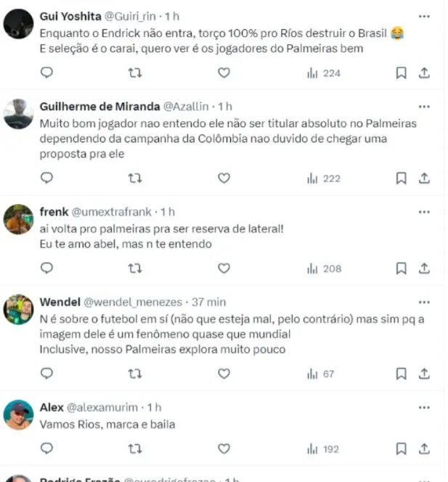Open three-dot menu on frenk's tweet

pyautogui.click(x=424, y=212)
